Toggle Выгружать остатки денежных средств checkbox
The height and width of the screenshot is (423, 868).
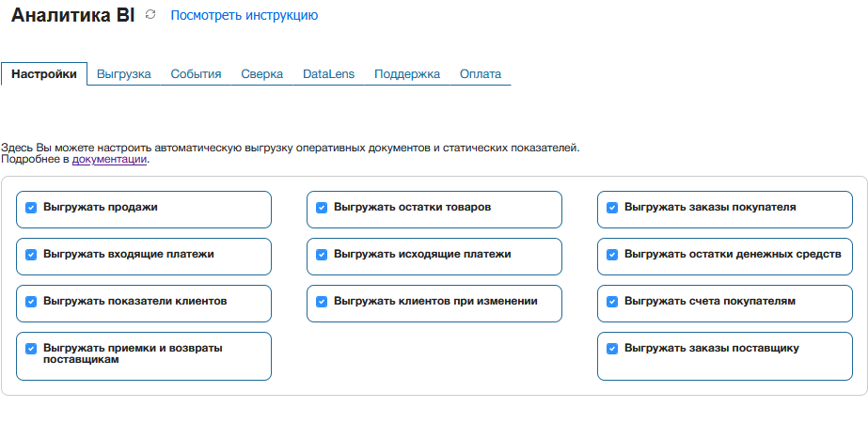pos(612,255)
